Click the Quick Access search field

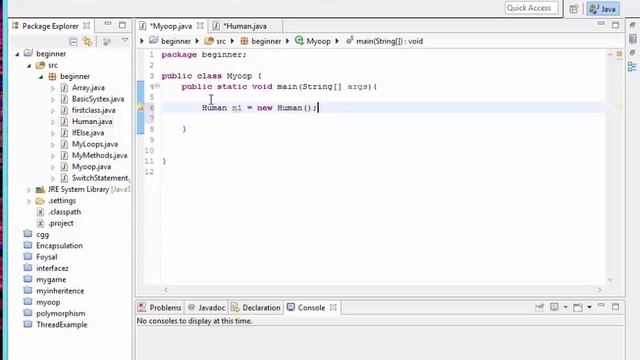tap(531, 8)
